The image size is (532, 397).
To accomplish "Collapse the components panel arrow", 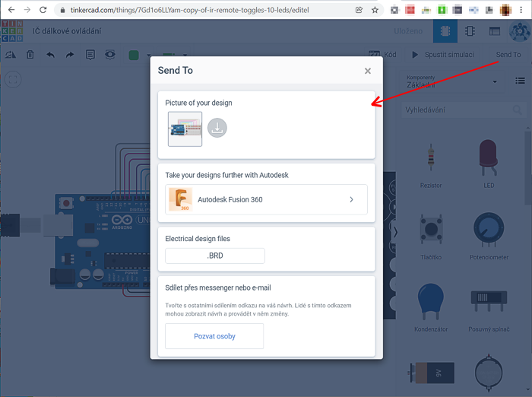I will click(395, 232).
